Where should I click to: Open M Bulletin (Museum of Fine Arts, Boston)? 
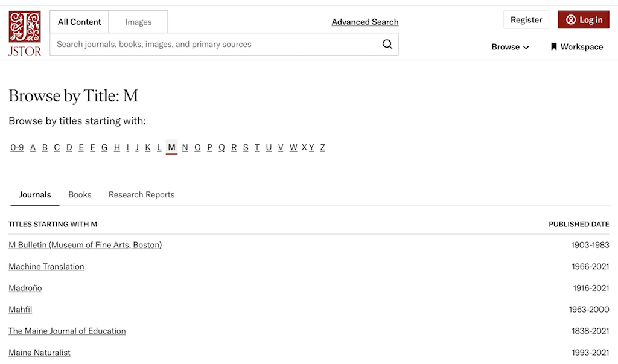pyautogui.click(x=84, y=244)
